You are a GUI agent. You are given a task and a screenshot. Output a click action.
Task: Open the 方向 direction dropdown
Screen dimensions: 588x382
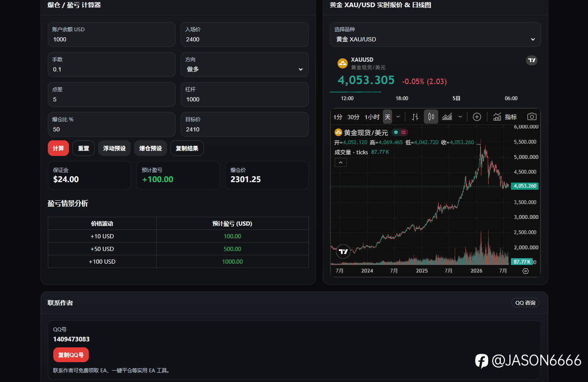pyautogui.click(x=245, y=65)
